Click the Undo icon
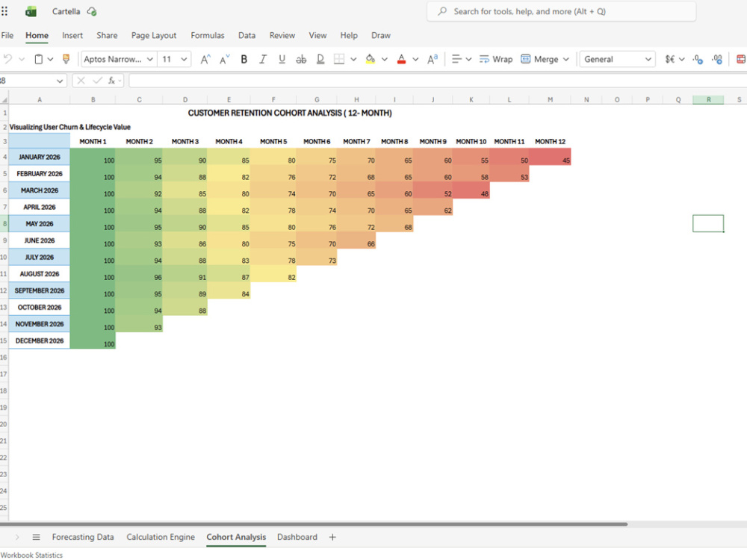Screen dimensions: 747x560 tap(7, 59)
